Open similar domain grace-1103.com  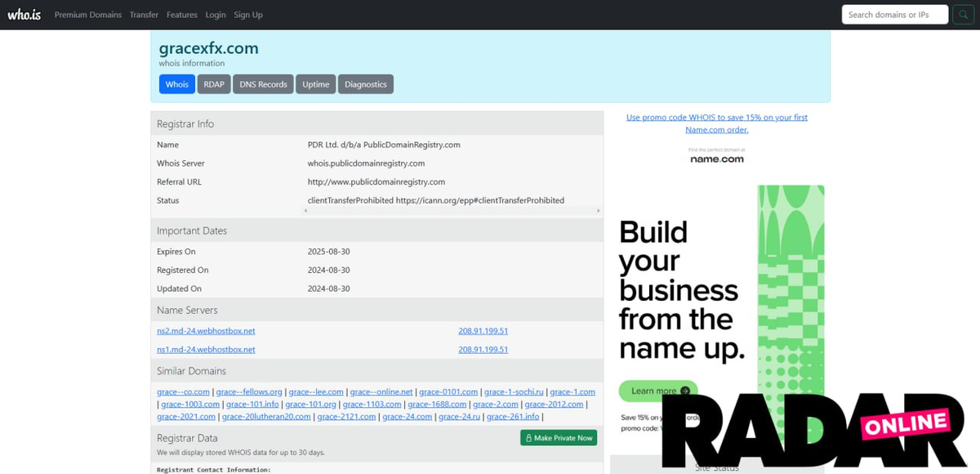point(372,405)
